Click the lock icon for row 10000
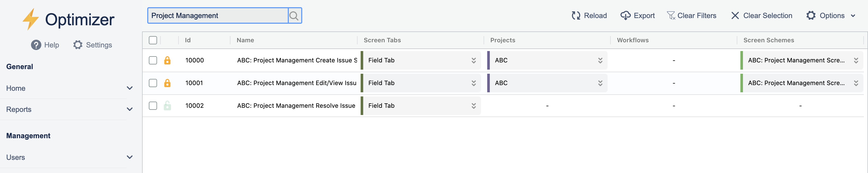868x173 pixels. [167, 61]
